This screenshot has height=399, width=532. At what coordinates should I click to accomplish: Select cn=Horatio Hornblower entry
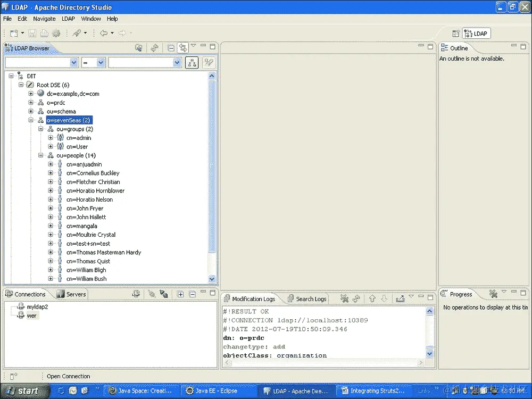95,190
